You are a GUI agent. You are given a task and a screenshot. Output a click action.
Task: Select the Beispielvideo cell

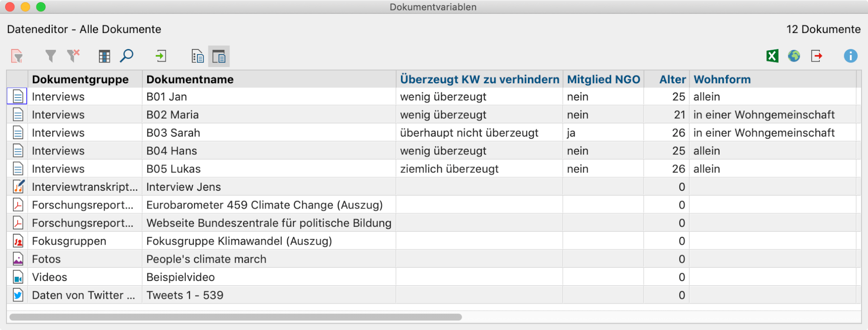(x=269, y=277)
